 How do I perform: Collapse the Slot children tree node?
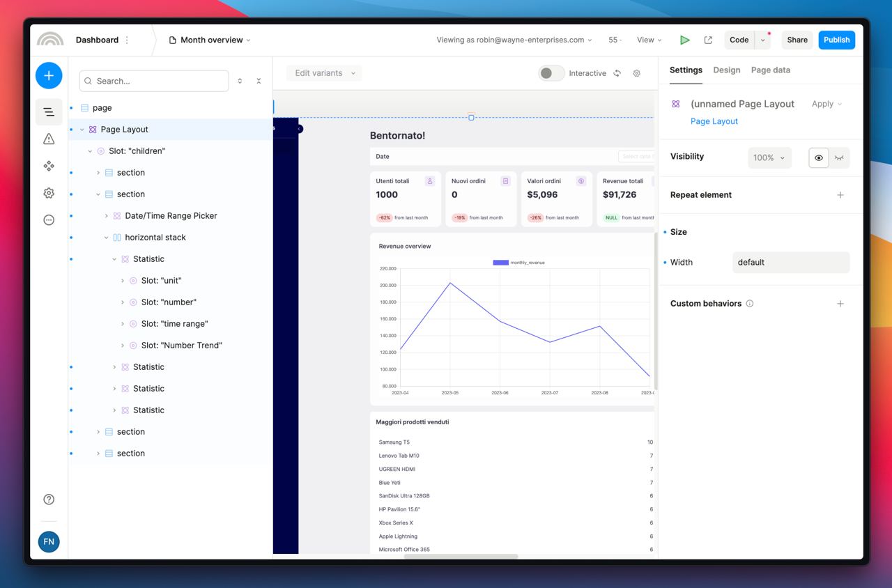click(x=90, y=151)
